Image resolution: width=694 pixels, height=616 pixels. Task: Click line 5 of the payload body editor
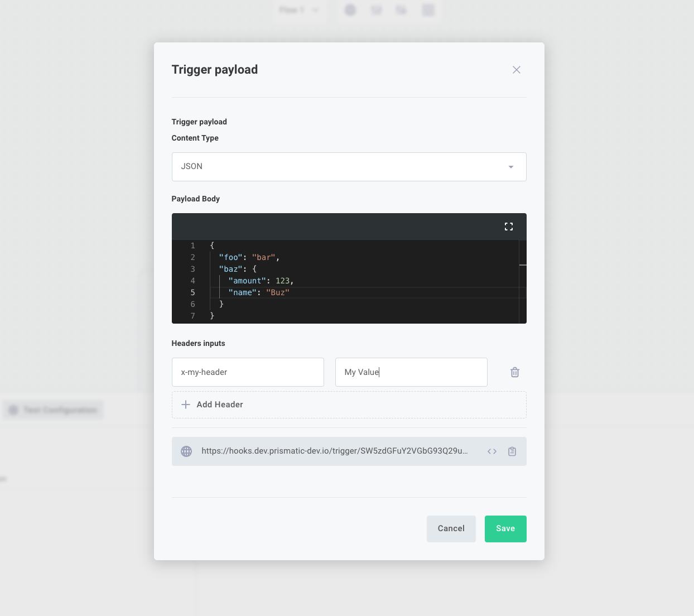tap(279, 292)
